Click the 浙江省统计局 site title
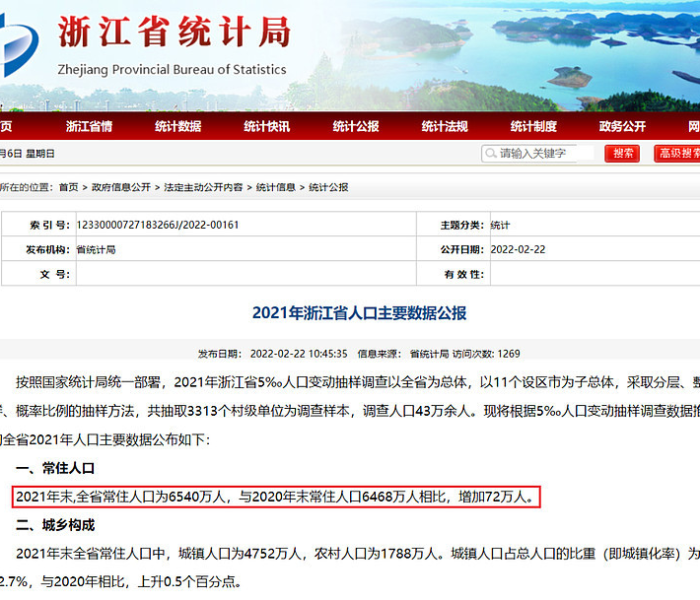The width and height of the screenshot is (700, 600). point(173,32)
